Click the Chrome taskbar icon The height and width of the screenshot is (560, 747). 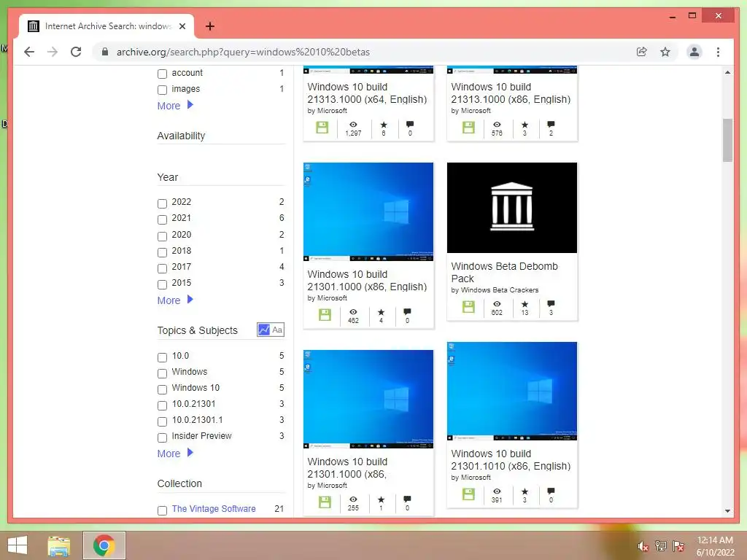pyautogui.click(x=104, y=545)
